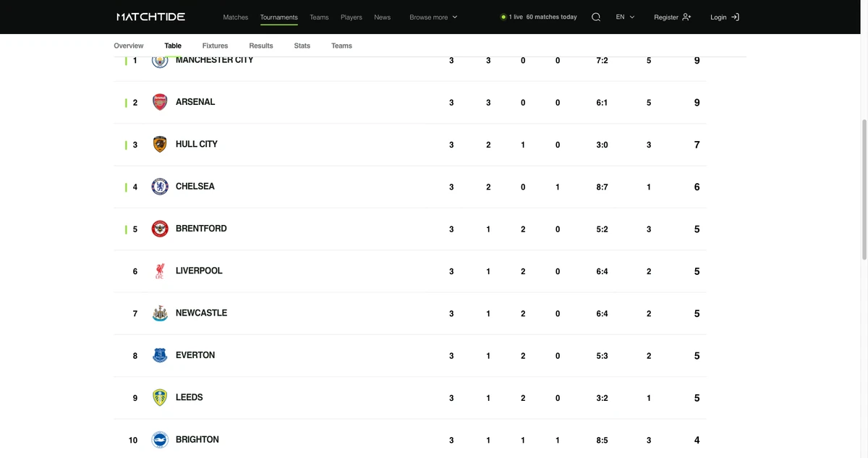868x458 pixels.
Task: Click the Leeds club crest
Action: [x=160, y=397]
